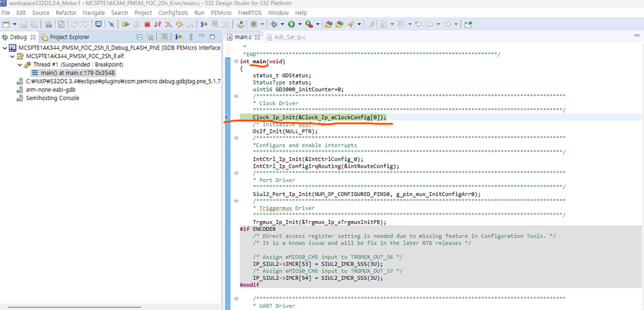
Task: Toggle Use Step Filters icon
Action: click(x=226, y=24)
